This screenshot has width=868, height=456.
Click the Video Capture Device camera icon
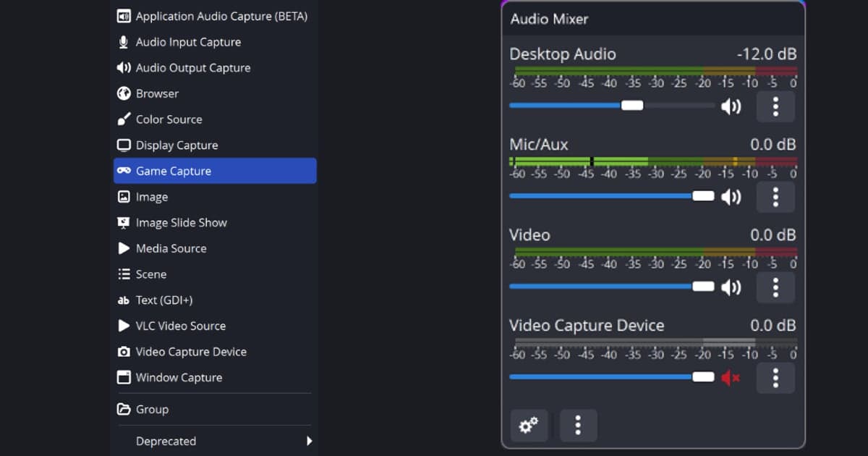tap(124, 352)
